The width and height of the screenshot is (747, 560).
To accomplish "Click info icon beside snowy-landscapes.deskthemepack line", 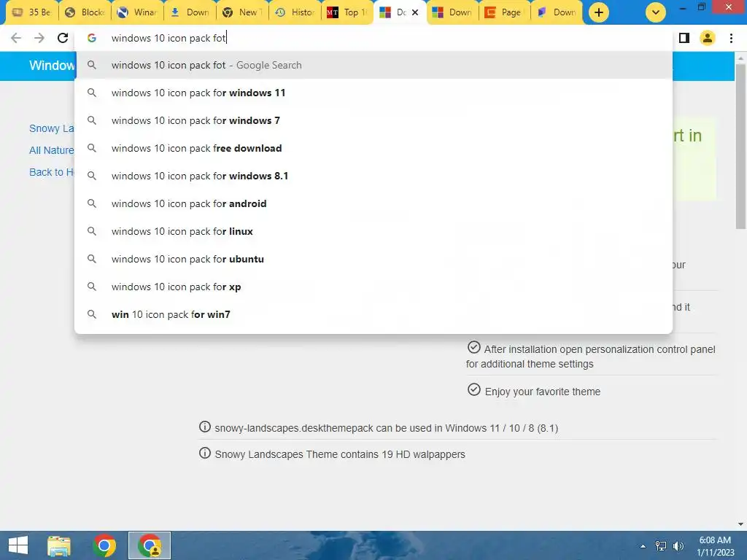I will pos(205,427).
